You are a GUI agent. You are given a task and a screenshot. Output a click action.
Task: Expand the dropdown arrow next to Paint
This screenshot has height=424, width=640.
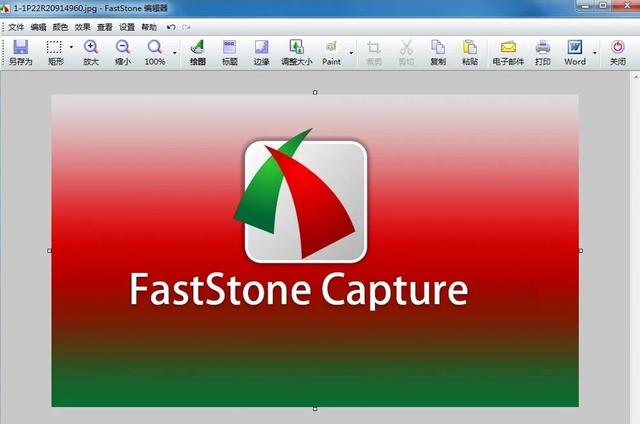[x=351, y=53]
